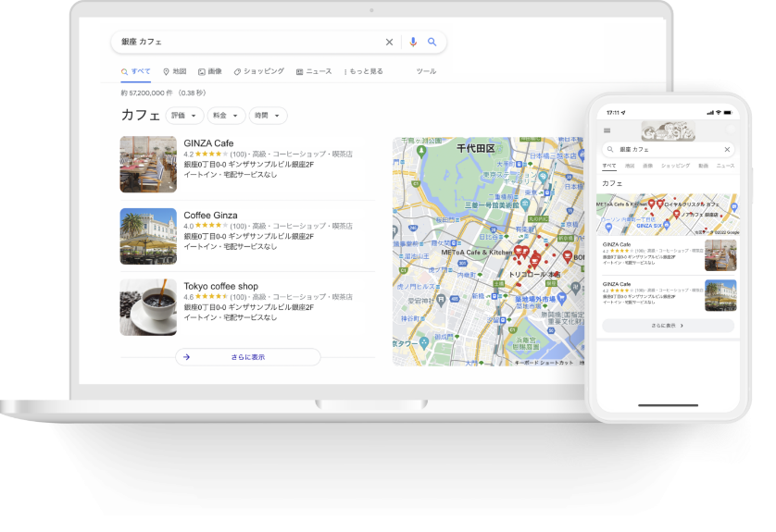Open the 評価 filter dropdown
The height and width of the screenshot is (532, 776).
184,116
